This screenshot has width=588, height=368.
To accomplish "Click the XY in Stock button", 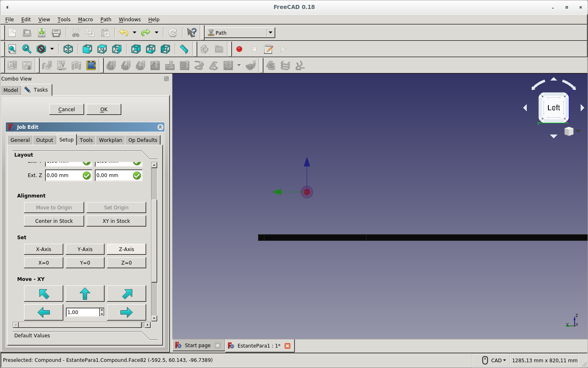I will pyautogui.click(x=116, y=221).
